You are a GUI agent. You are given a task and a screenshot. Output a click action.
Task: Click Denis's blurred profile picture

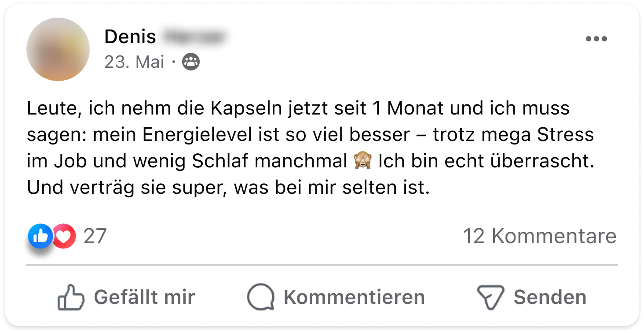[x=58, y=49]
